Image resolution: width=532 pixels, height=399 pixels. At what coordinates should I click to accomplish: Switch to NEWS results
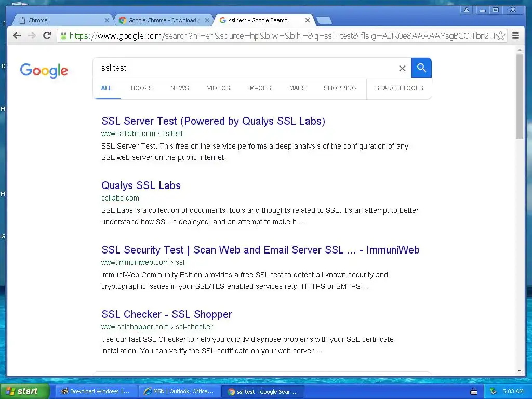click(179, 88)
